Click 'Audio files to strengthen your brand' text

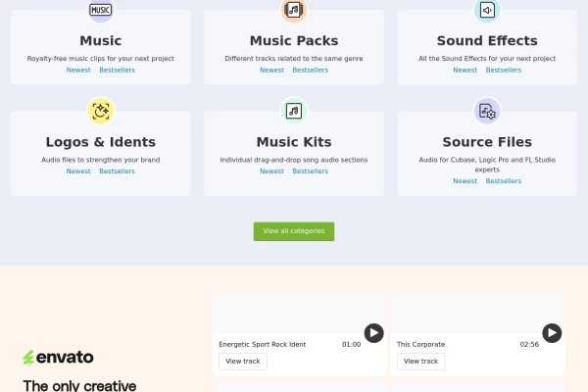click(101, 160)
